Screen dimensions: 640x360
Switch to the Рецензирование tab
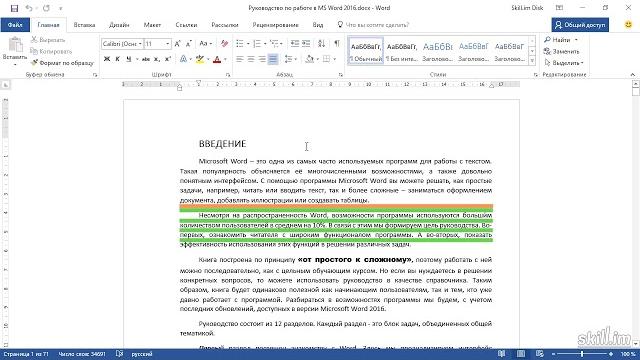[x=276, y=25]
